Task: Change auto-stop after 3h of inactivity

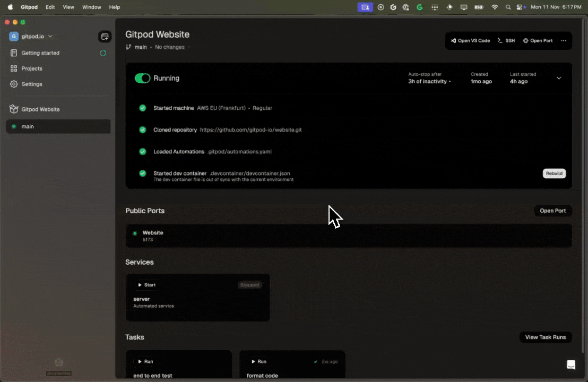Action: [x=429, y=81]
